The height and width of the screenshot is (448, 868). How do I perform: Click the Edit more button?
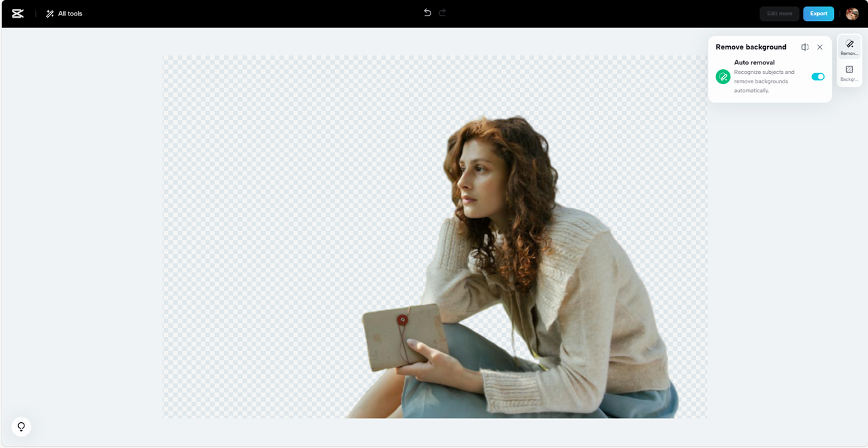point(779,14)
